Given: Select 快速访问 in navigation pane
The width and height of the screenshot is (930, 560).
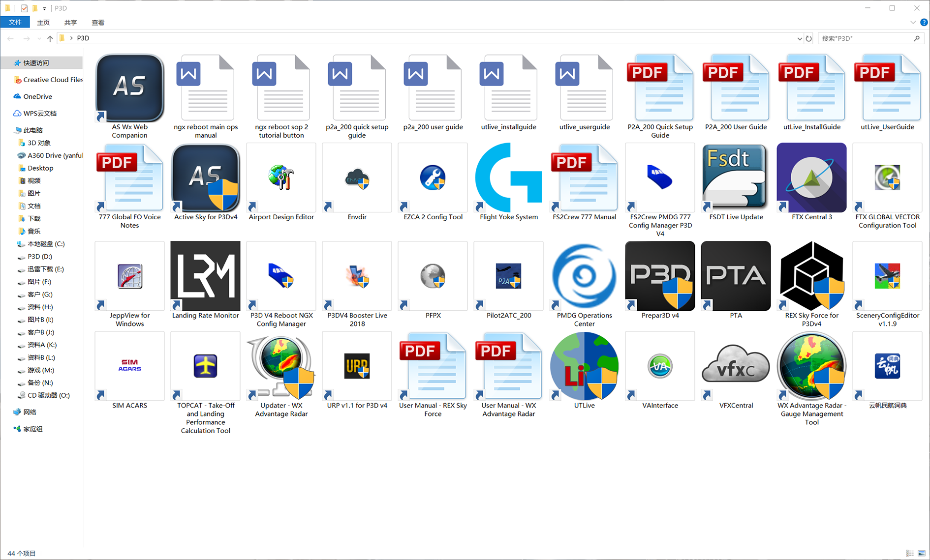Looking at the screenshot, I should coord(42,62).
